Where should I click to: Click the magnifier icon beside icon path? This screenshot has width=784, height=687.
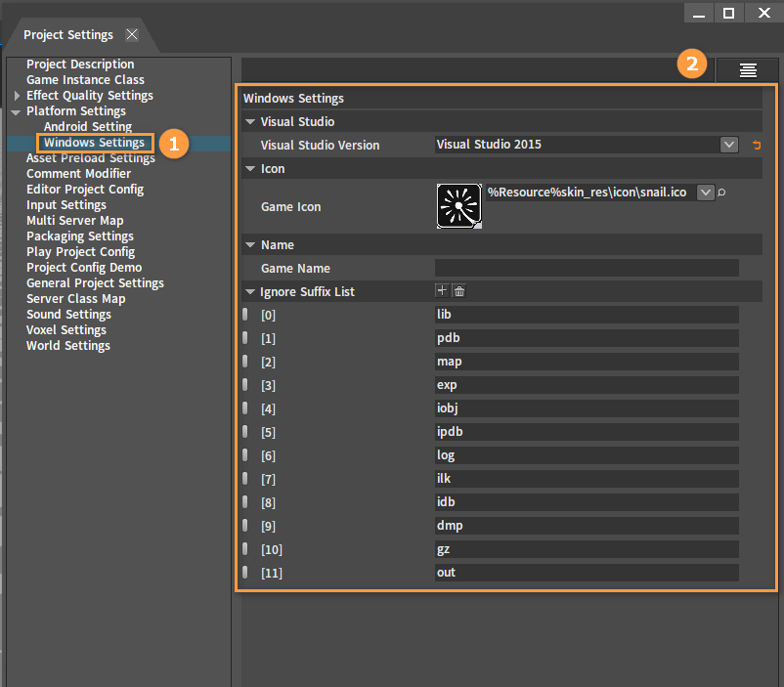(x=721, y=192)
